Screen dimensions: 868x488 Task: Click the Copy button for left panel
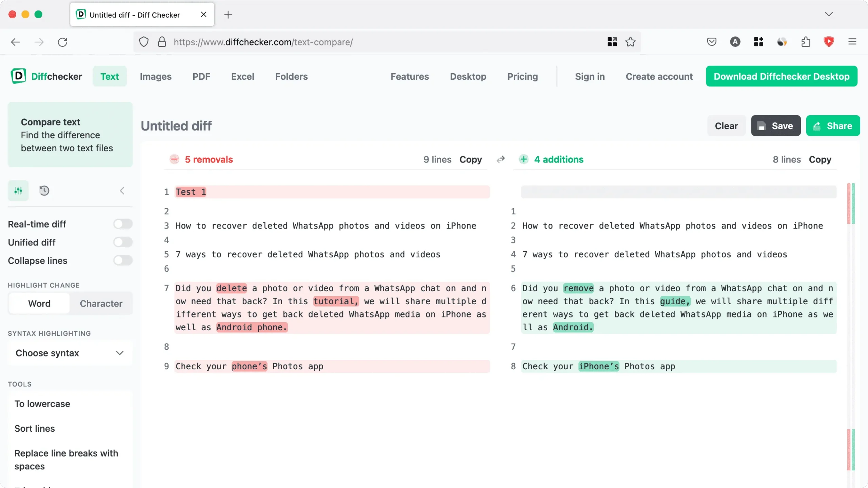[x=470, y=159]
